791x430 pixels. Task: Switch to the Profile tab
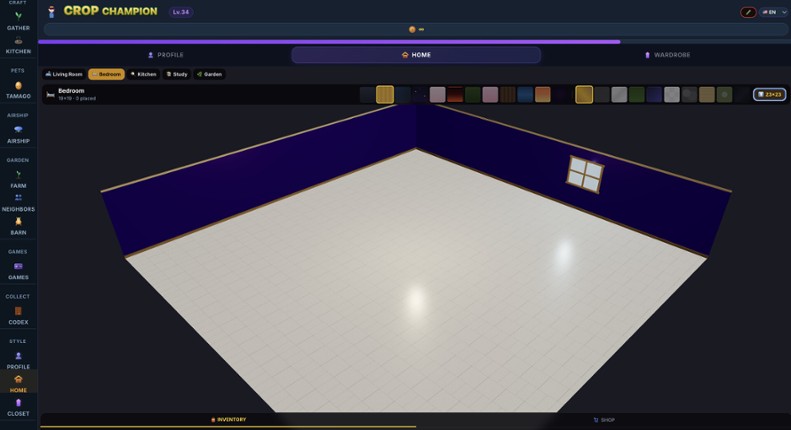point(165,55)
